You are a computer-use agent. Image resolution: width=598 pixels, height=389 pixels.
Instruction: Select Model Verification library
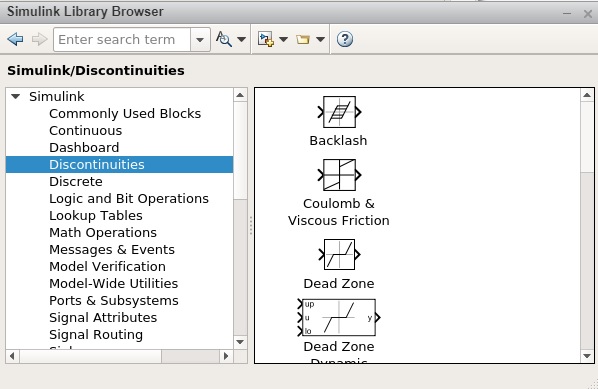(x=108, y=267)
